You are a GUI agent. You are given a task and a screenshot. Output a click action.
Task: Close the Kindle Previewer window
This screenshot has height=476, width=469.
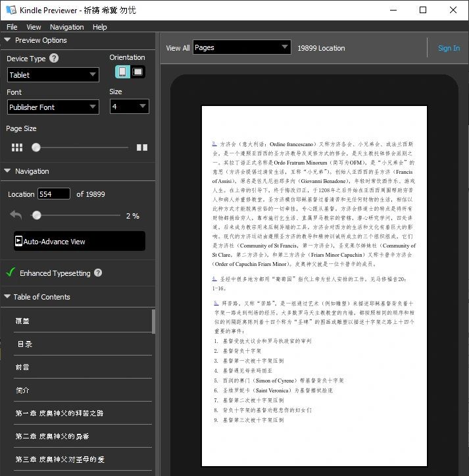pyautogui.click(x=453, y=10)
